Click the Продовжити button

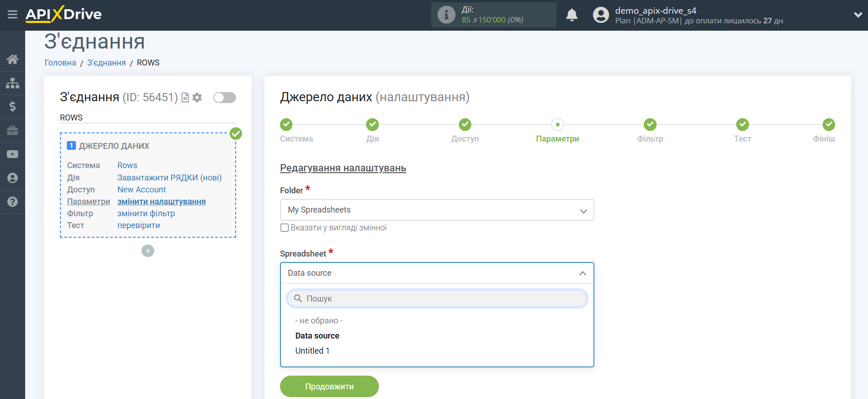(x=329, y=387)
